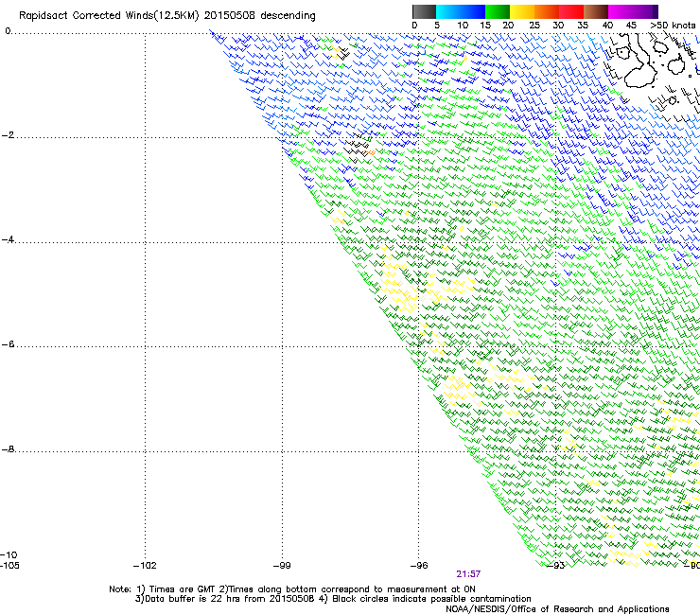Click the chart title 'Rapidscat Corrected Winds(12.5KM)'
Screen dimensions: 700x615
(x=109, y=16)
